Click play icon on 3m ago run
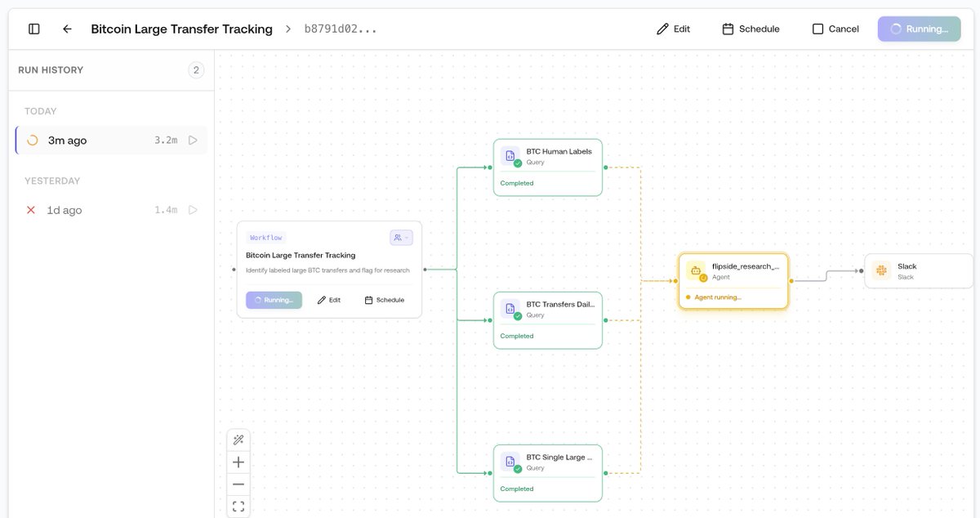Viewport: 980px width, 518px height. [x=193, y=141]
